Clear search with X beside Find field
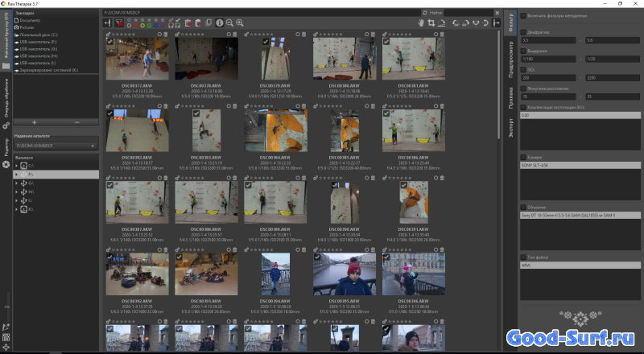Screen dimensions: 644x354 pos(497,13)
